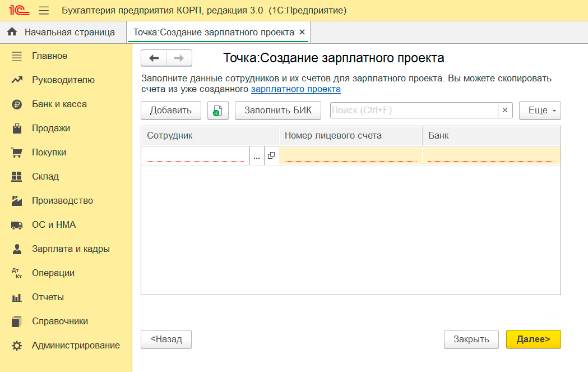This screenshot has width=588, height=372.
Task: Click the Номер лицевого счета cell
Action: [x=350, y=156]
